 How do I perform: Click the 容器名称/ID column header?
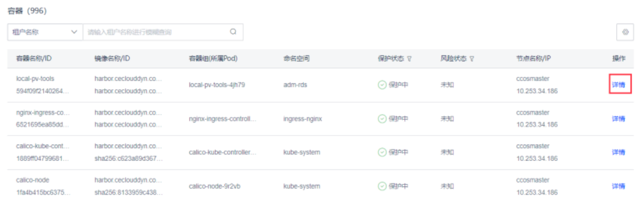click(x=34, y=59)
